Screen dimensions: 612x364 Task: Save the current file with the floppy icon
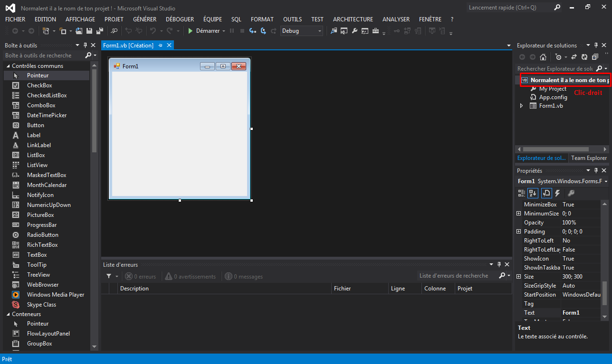[89, 31]
